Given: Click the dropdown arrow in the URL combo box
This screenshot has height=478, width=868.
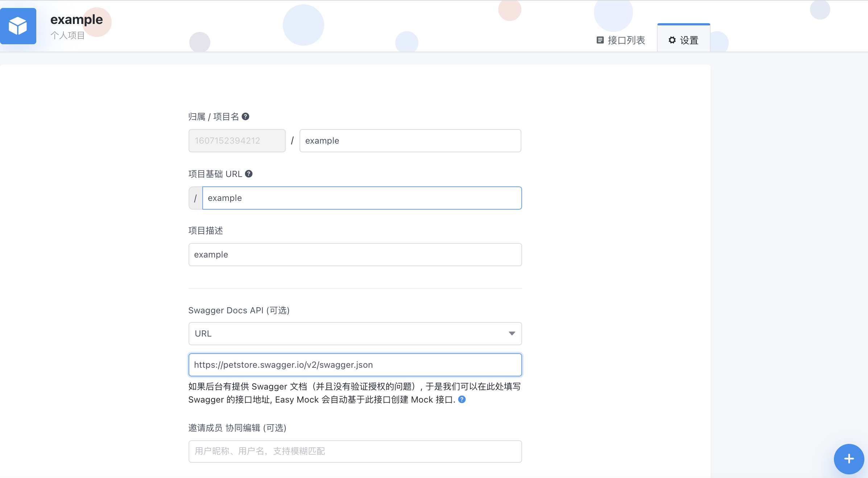Looking at the screenshot, I should pyautogui.click(x=512, y=334).
